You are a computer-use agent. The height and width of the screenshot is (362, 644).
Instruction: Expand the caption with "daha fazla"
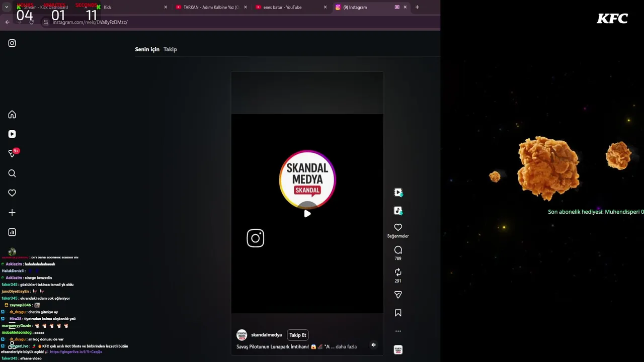(346, 347)
